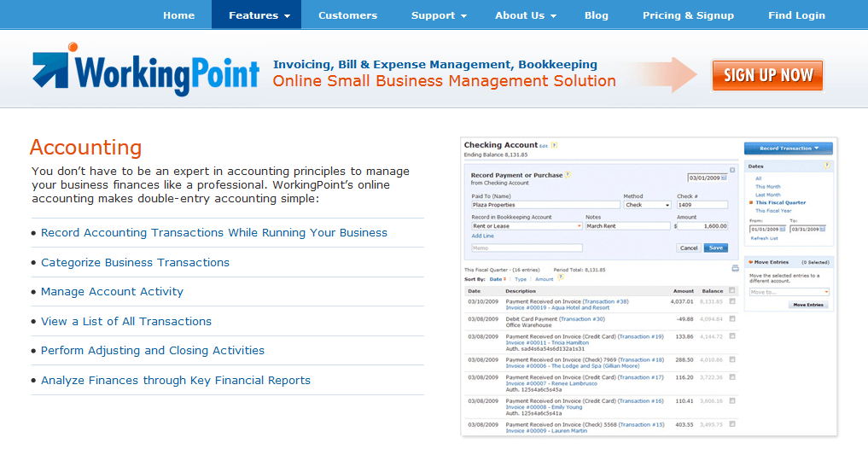868x449 pixels.
Task: Mark checkbox for Transaction #15 row
Action: pos(732,424)
